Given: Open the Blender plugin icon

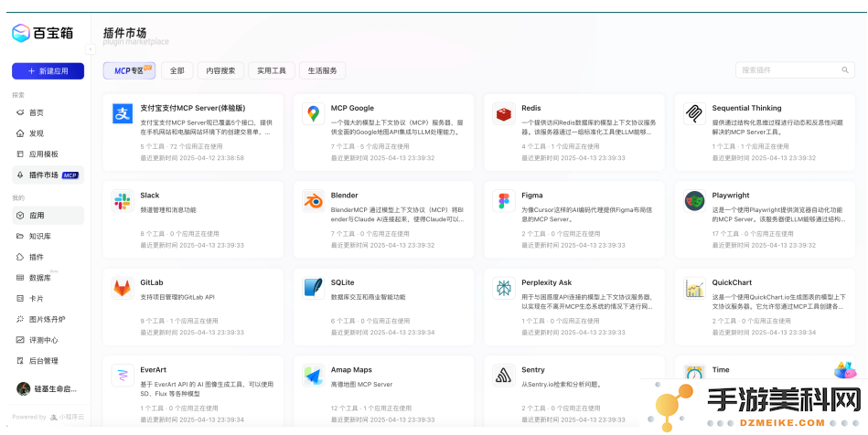Looking at the screenshot, I should coord(314,201).
